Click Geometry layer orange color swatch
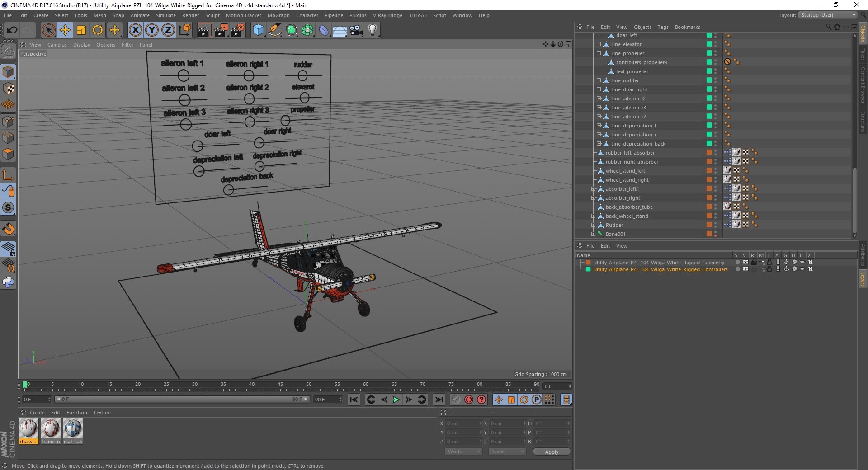Screen dimensions: 868x470 point(588,262)
